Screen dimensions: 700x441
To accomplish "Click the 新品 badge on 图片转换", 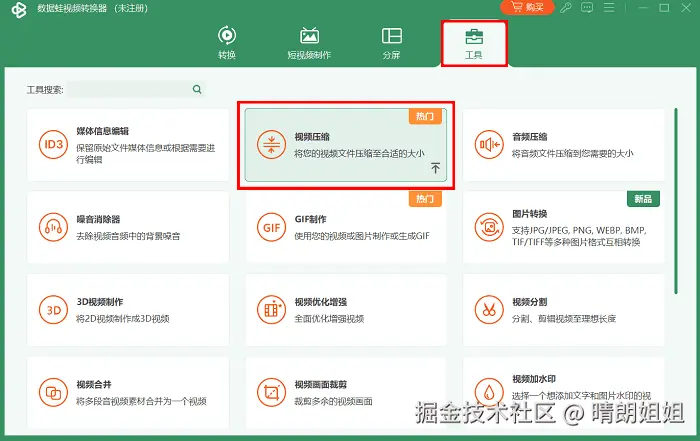I will pos(643,199).
